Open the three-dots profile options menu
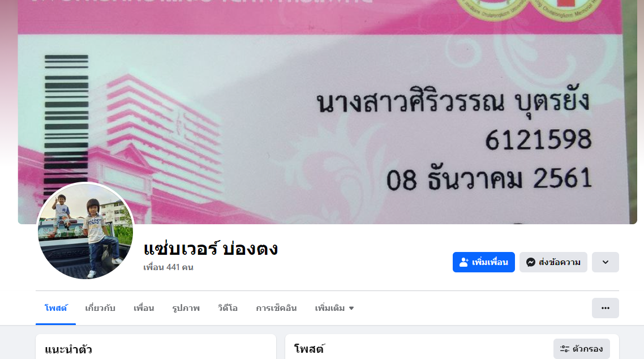Image resolution: width=644 pixels, height=359 pixels. tap(606, 308)
